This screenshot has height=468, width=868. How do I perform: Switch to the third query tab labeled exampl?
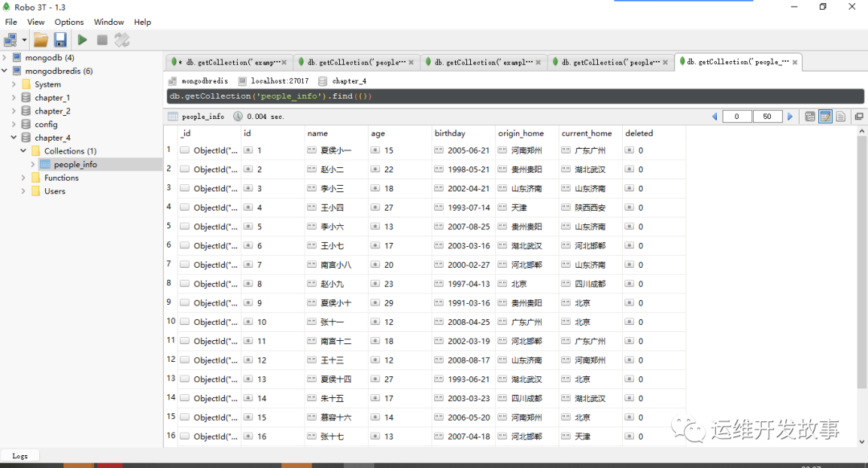(483, 62)
